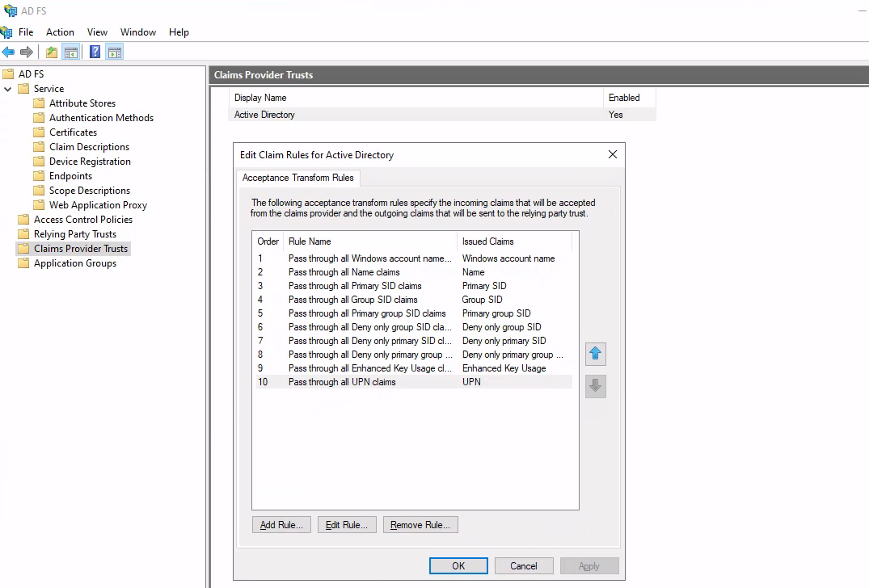Click the Display Name column header
The image size is (869, 588).
[416, 98]
